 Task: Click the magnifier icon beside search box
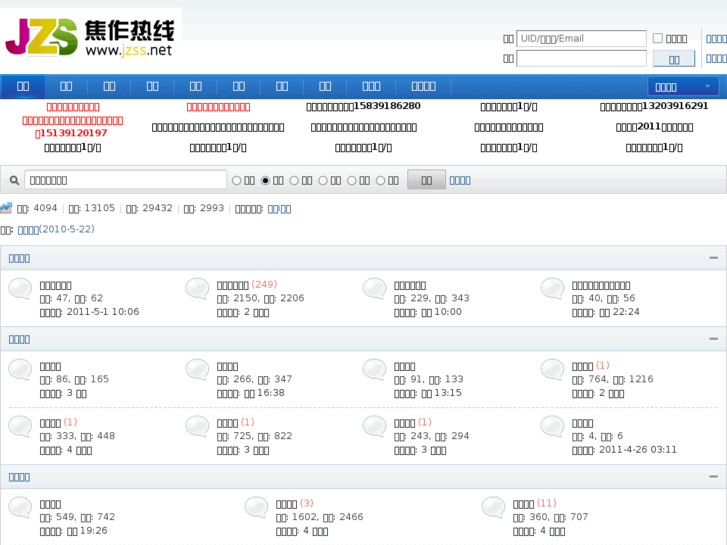tap(14, 180)
